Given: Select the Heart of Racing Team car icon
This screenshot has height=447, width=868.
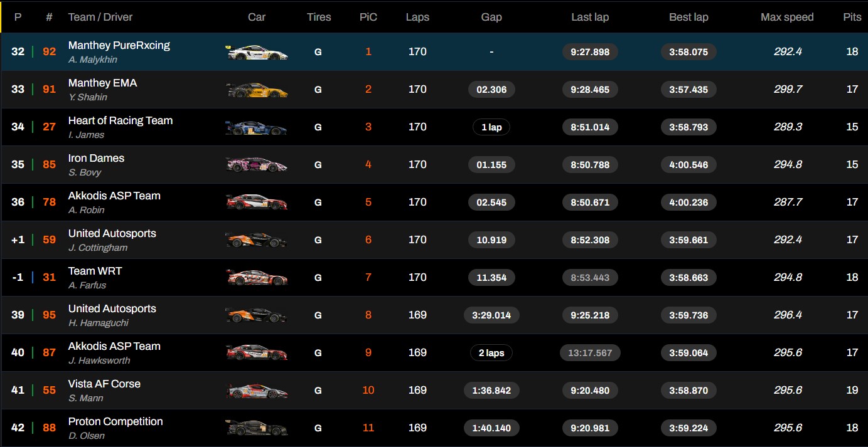Looking at the screenshot, I should [x=257, y=127].
